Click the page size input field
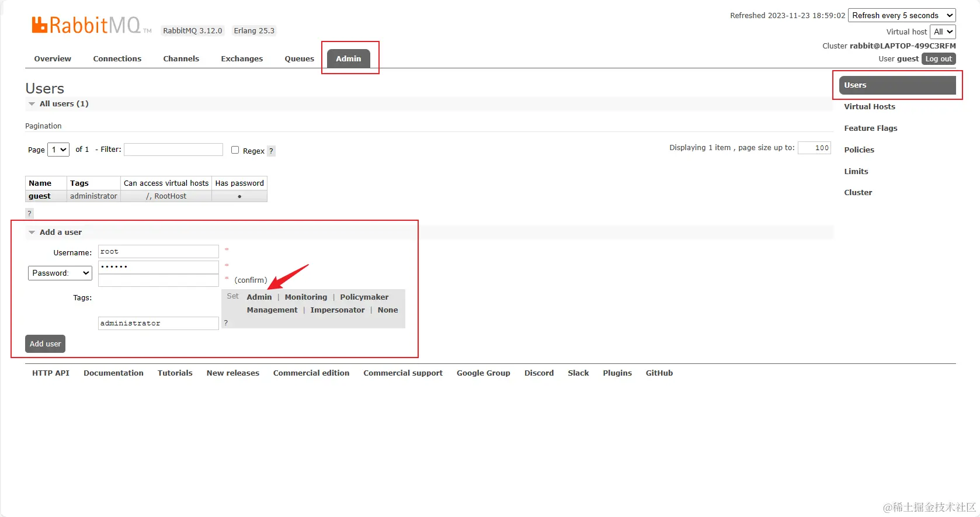The image size is (980, 517). coord(814,148)
